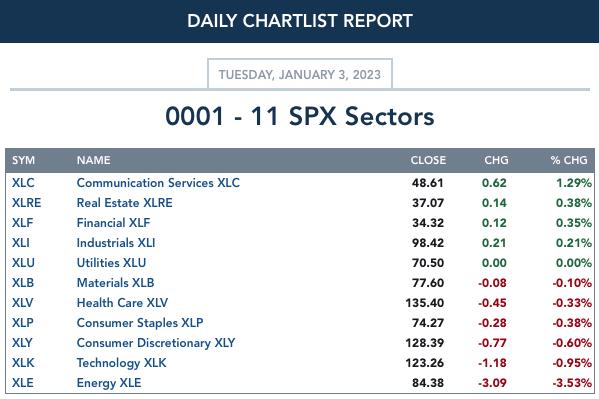Viewport: 599px width, 399px height.
Task: Click the % CHG column header
Action: click(569, 160)
